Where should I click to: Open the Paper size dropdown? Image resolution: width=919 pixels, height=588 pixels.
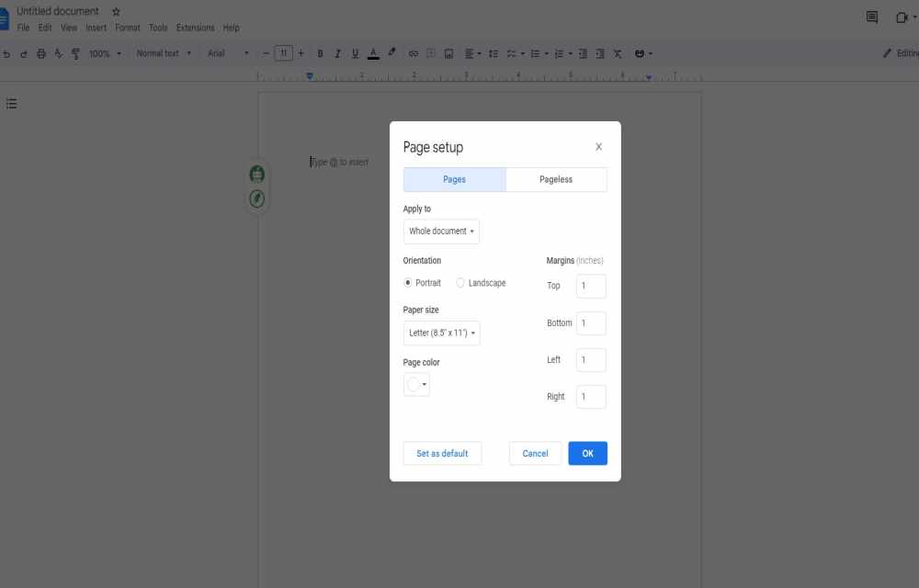(440, 333)
